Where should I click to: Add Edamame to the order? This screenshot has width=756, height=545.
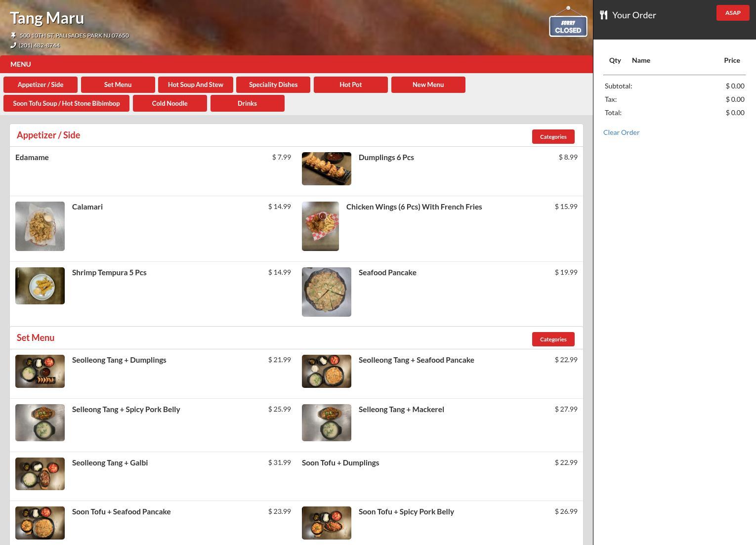tap(32, 158)
